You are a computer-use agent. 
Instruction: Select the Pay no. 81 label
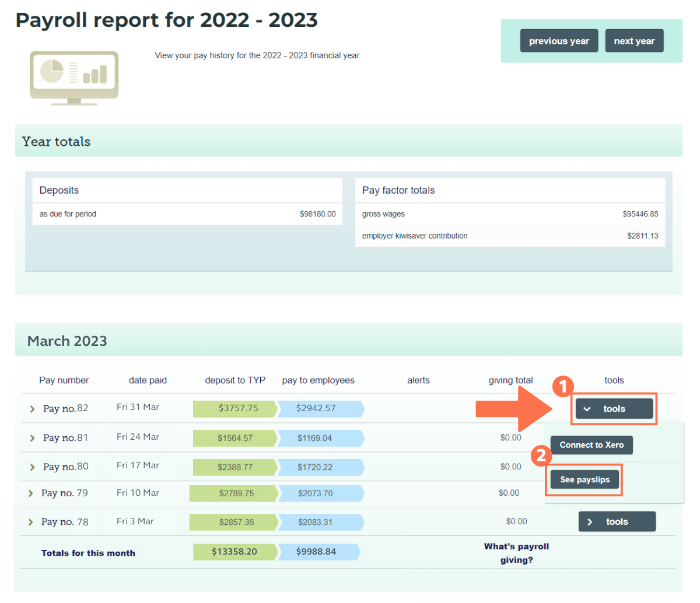pyautogui.click(x=65, y=438)
